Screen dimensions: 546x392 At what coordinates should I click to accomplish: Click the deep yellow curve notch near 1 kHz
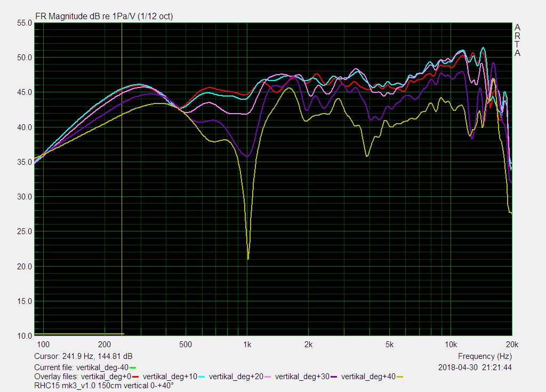[x=248, y=258]
